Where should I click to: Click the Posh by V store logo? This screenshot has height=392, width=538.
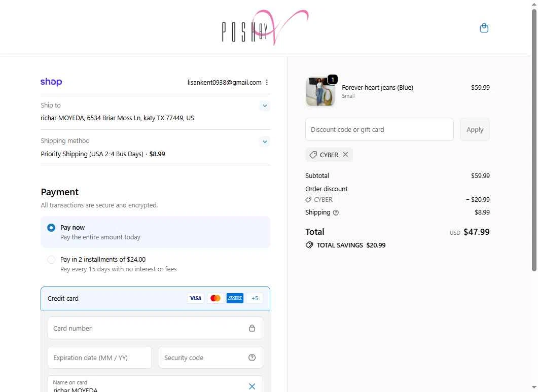click(x=265, y=27)
